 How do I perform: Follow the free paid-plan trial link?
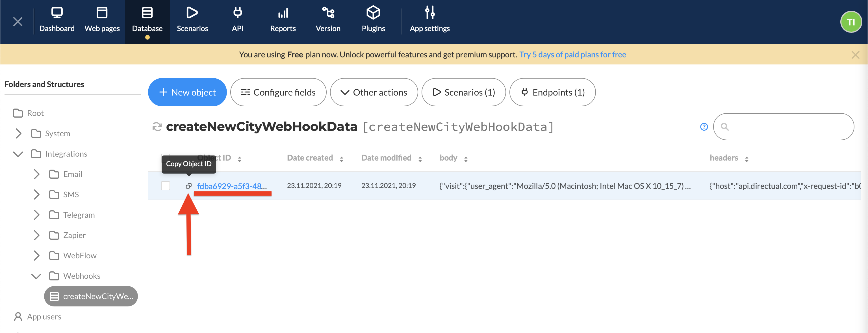pyautogui.click(x=572, y=55)
